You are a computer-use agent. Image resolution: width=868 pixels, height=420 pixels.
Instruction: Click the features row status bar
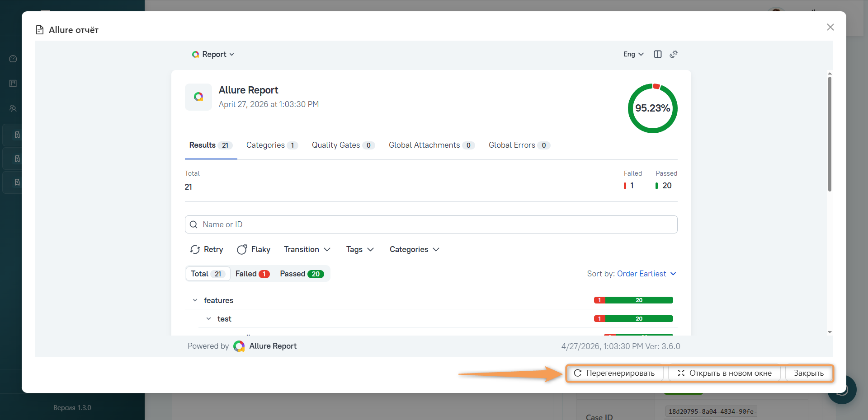[x=633, y=300]
